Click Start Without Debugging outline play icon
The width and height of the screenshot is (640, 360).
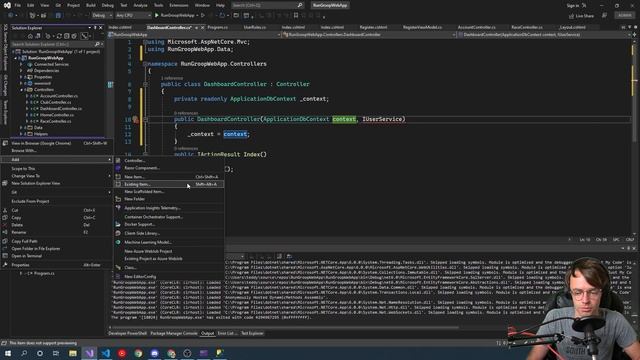[203, 16]
